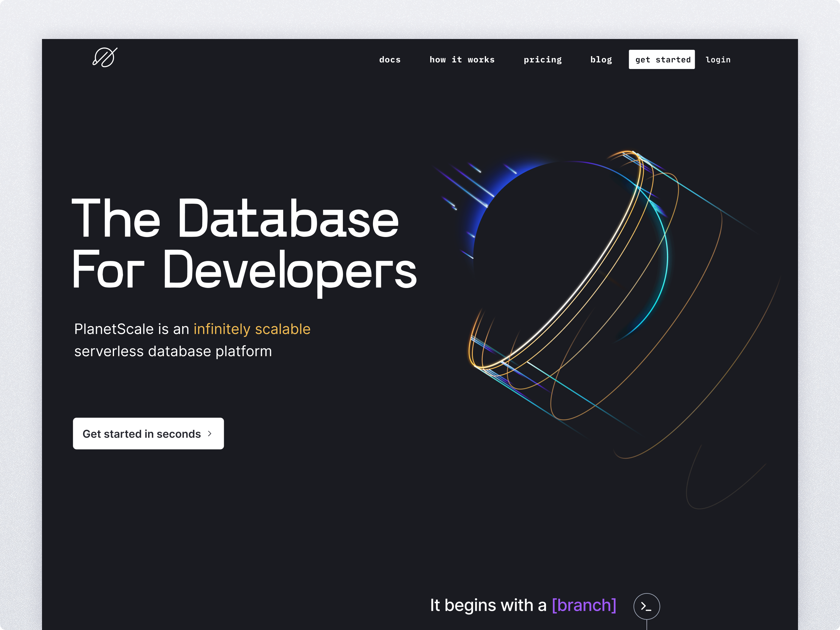Open the how it works page
This screenshot has height=630, width=840.
click(462, 60)
